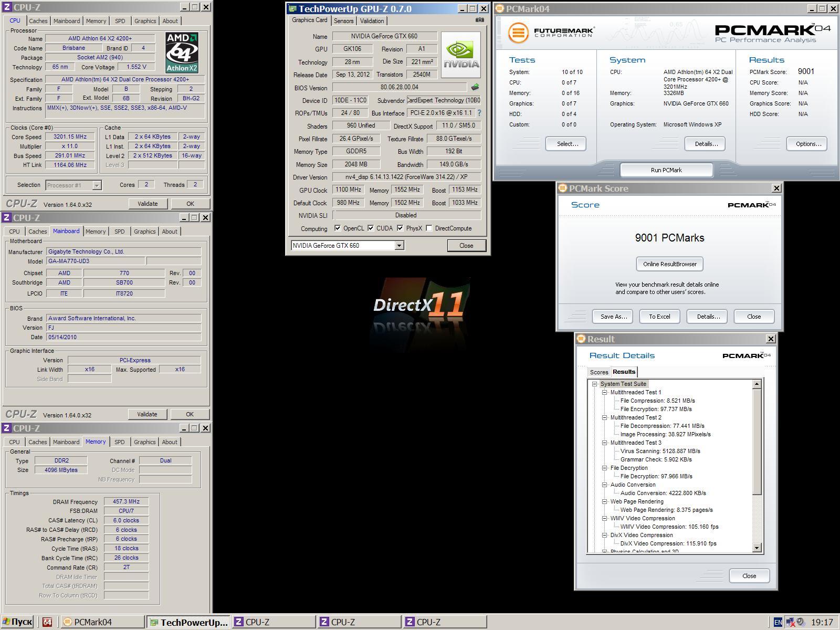This screenshot has height=630, width=840.
Task: Click the DRAM Frequency value field
Action: point(126,501)
